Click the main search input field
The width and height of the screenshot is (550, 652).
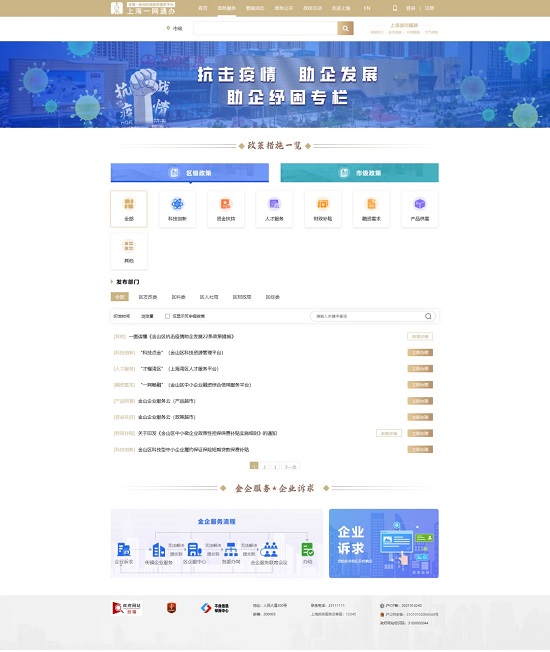(x=265, y=28)
